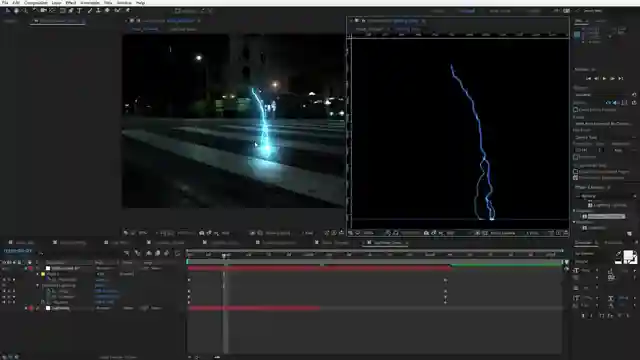Image resolution: width=640 pixels, height=360 pixels.
Task: Collapse the Mask 1 property group
Action: (38, 274)
